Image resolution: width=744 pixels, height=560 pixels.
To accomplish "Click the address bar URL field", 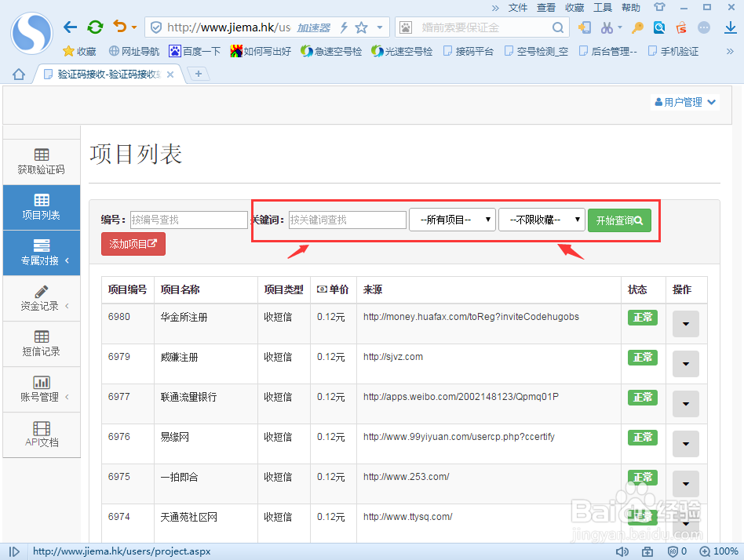I will (x=228, y=27).
